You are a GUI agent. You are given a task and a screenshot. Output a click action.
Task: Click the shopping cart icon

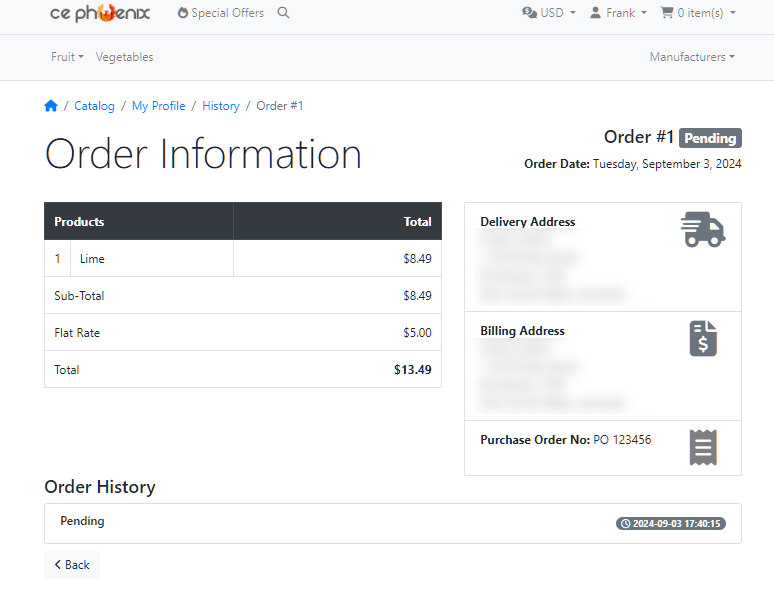tap(667, 12)
